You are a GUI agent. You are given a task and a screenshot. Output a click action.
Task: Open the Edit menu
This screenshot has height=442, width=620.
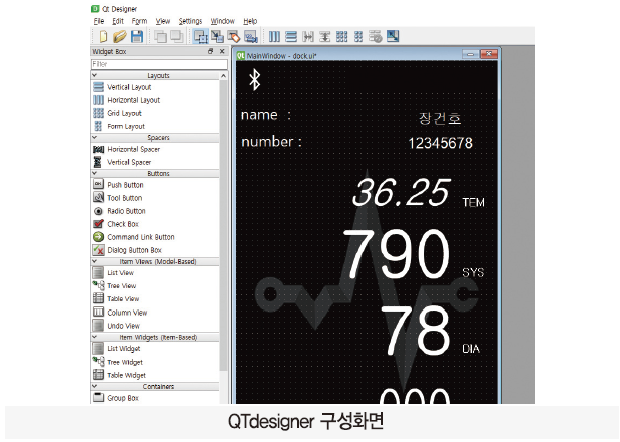pos(118,21)
